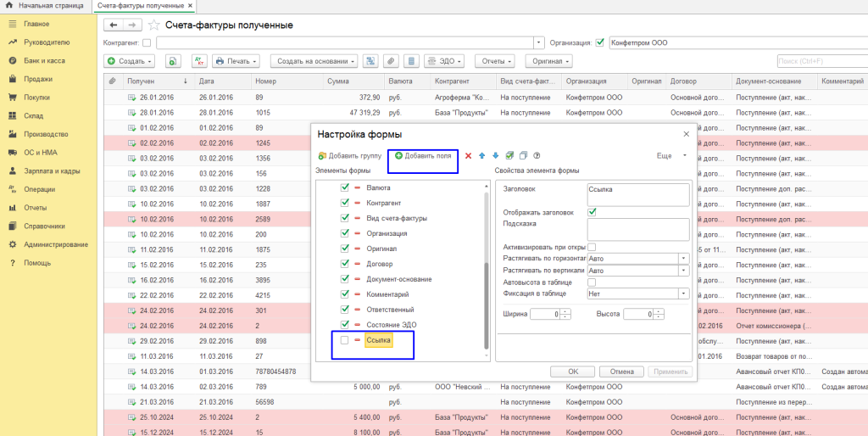Open the Фиксация в таблице dropdown
868x436 pixels.
click(x=683, y=293)
